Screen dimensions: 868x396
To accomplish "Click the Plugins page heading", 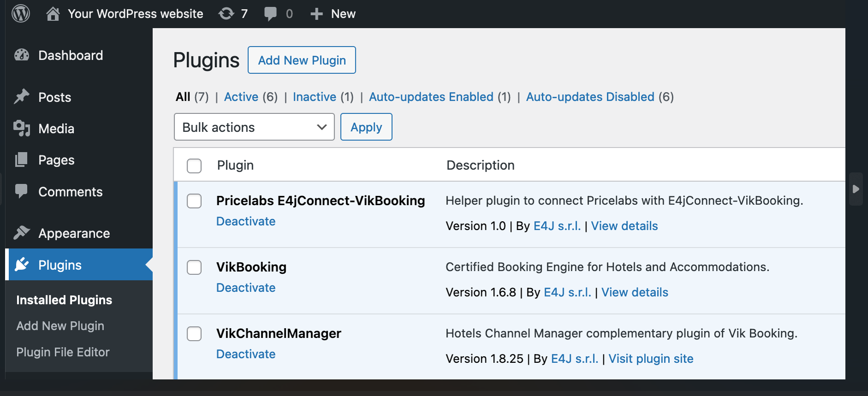I will [x=206, y=60].
